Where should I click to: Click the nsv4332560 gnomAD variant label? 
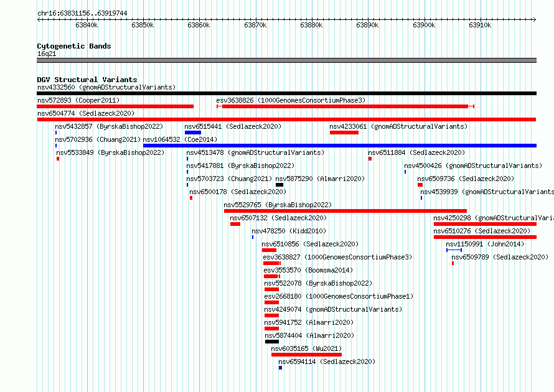(106, 87)
